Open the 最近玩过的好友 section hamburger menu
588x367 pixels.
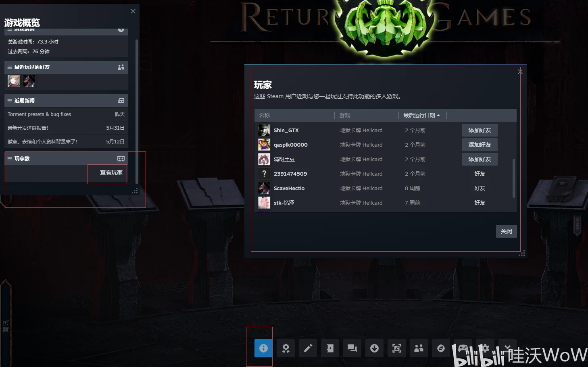point(10,67)
